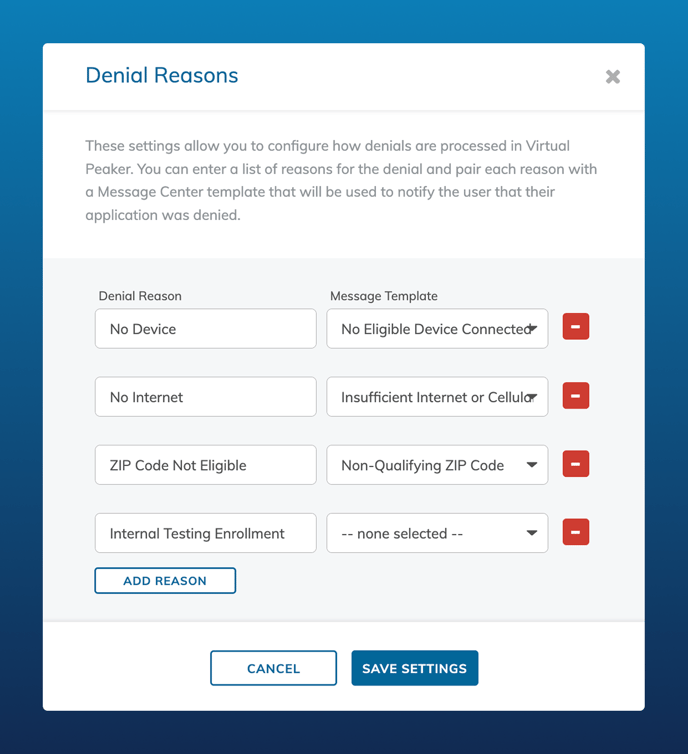The image size is (688, 754).
Task: Click the denial settings description paragraph
Action: [x=341, y=180]
